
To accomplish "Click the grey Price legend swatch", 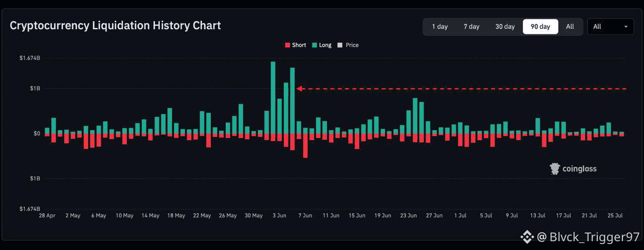I will coord(340,45).
